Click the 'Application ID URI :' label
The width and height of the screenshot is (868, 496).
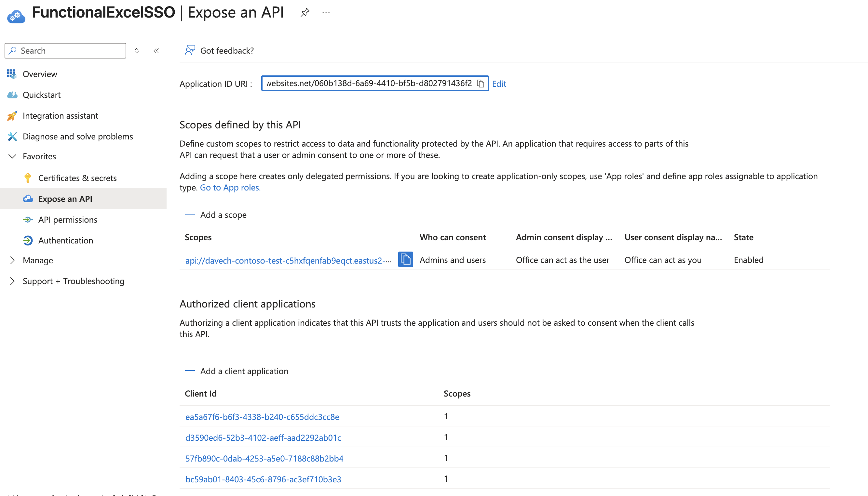click(216, 84)
